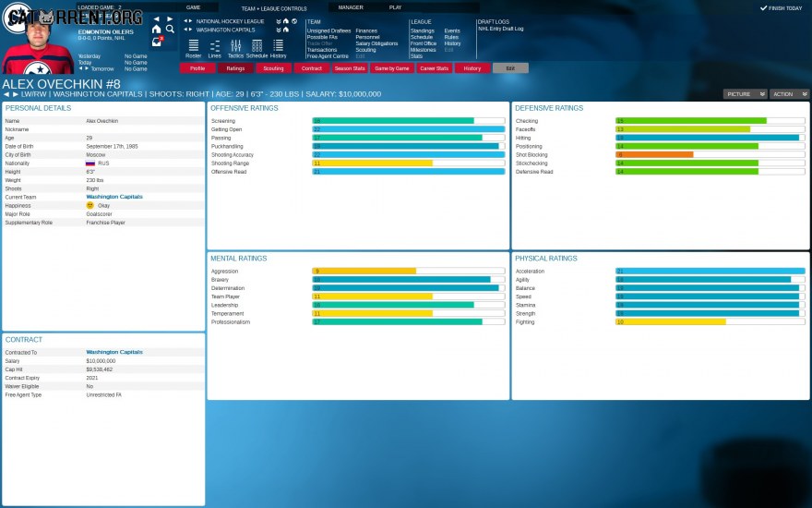Image resolution: width=812 pixels, height=508 pixels.
Task: Open Salary Obligations link
Action: [x=376, y=43]
